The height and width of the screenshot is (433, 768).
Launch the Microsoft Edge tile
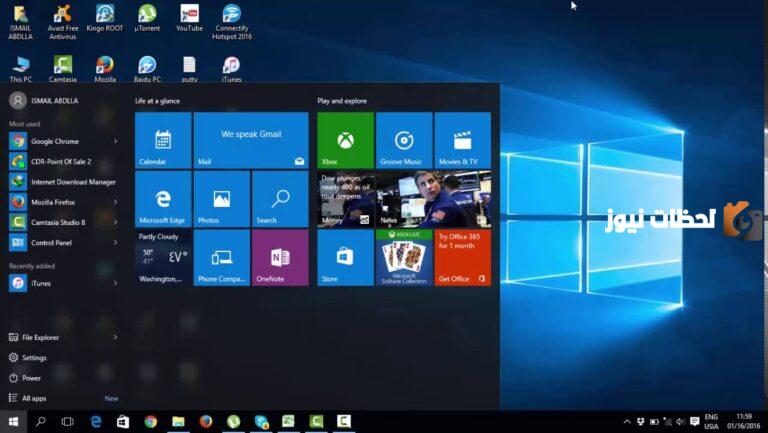pyautogui.click(x=163, y=199)
